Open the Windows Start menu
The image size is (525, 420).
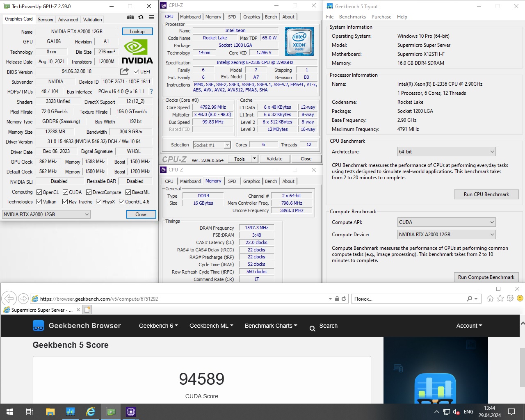pyautogui.click(x=10, y=412)
